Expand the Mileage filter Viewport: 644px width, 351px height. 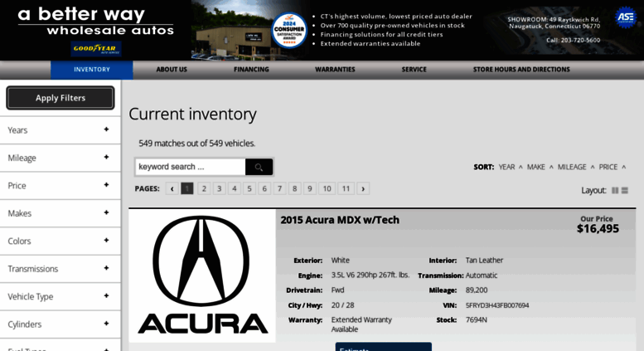61,158
